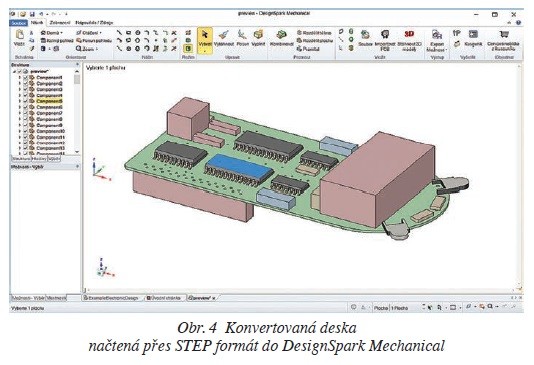The width and height of the screenshot is (534, 365).
Task: Click the Kusovník bill of materials icon
Action: [x=473, y=38]
